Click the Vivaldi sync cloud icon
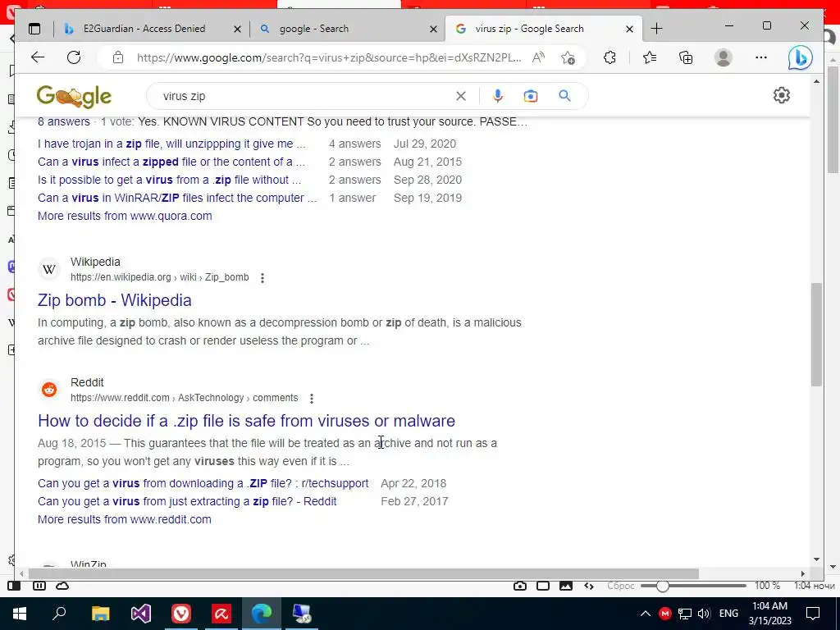Screen dimensions: 840x630 62,586
